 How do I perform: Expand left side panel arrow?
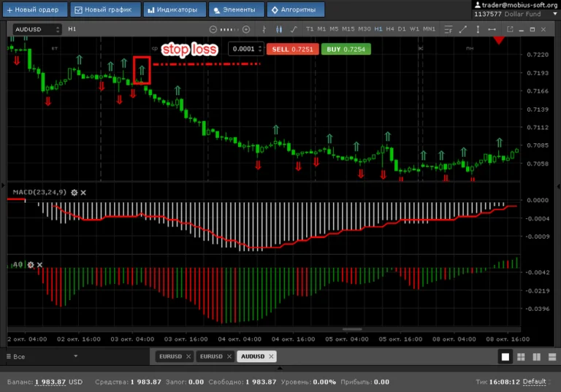click(3, 185)
